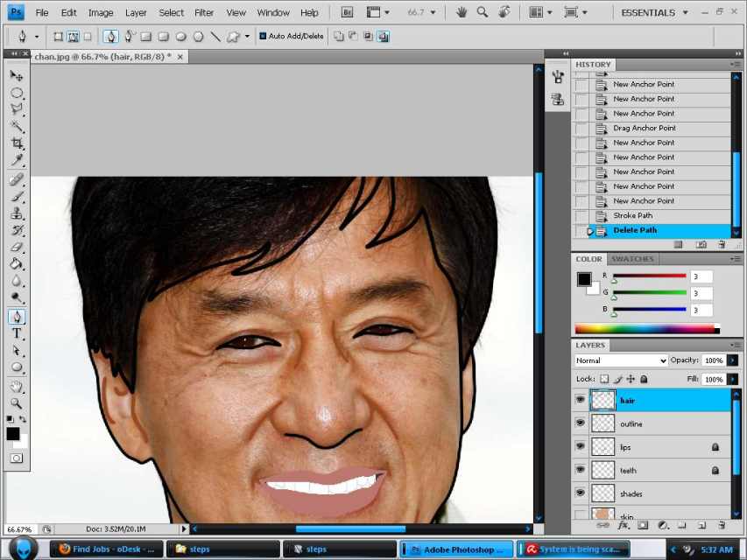This screenshot has width=747, height=560.
Task: Select the Delete Path history state
Action: tap(634, 229)
